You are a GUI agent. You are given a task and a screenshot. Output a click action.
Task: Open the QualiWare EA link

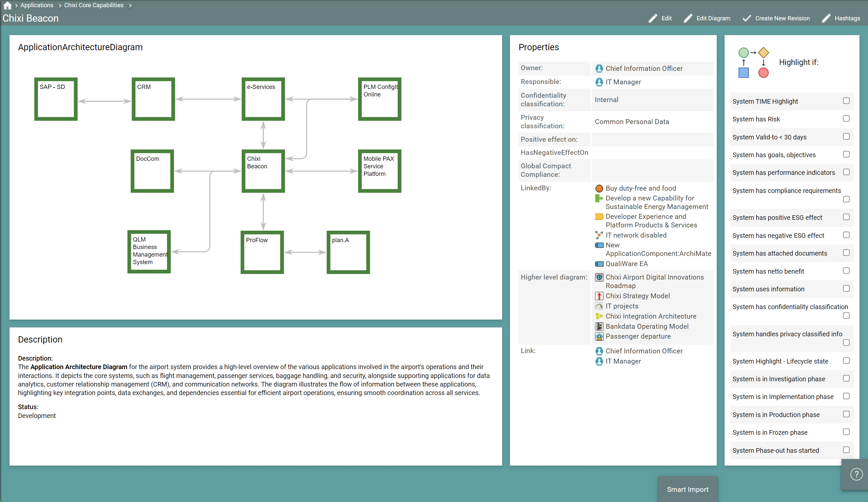tap(626, 264)
